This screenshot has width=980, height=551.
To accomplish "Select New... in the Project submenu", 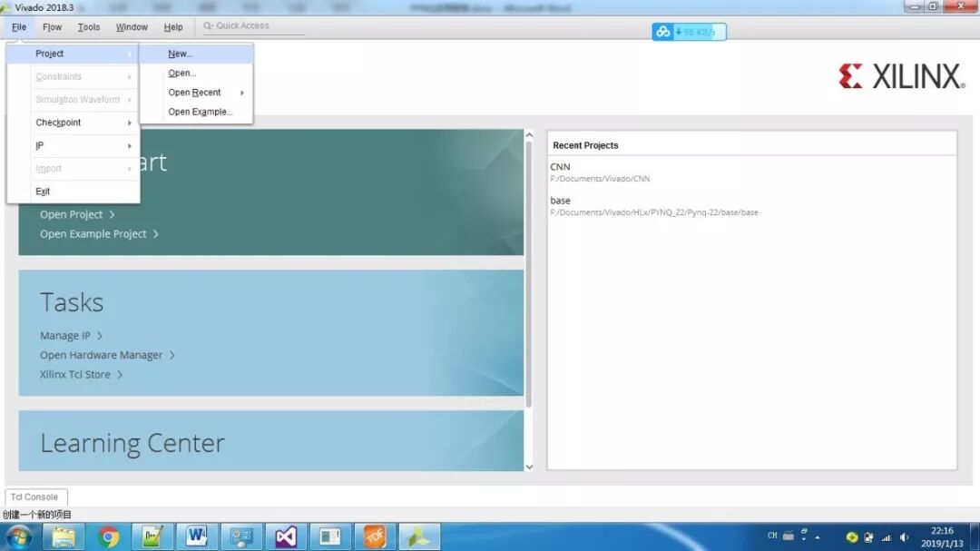I will pos(196,54).
